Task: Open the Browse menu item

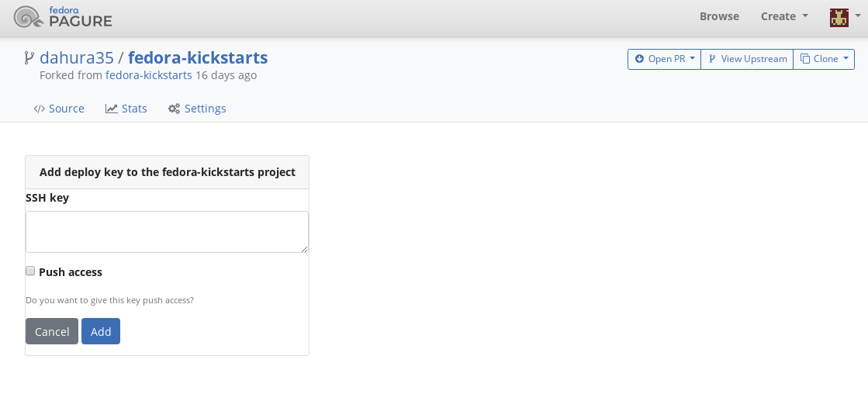Action: coord(719,16)
